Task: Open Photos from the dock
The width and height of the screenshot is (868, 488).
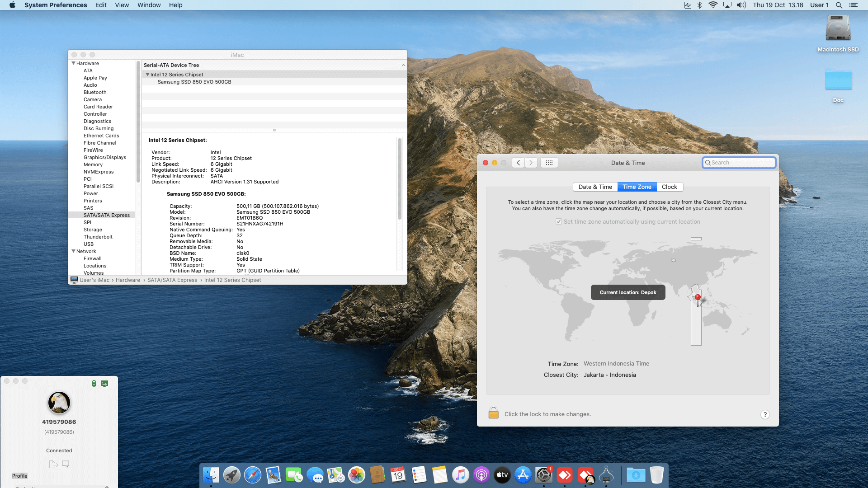Action: [x=357, y=475]
